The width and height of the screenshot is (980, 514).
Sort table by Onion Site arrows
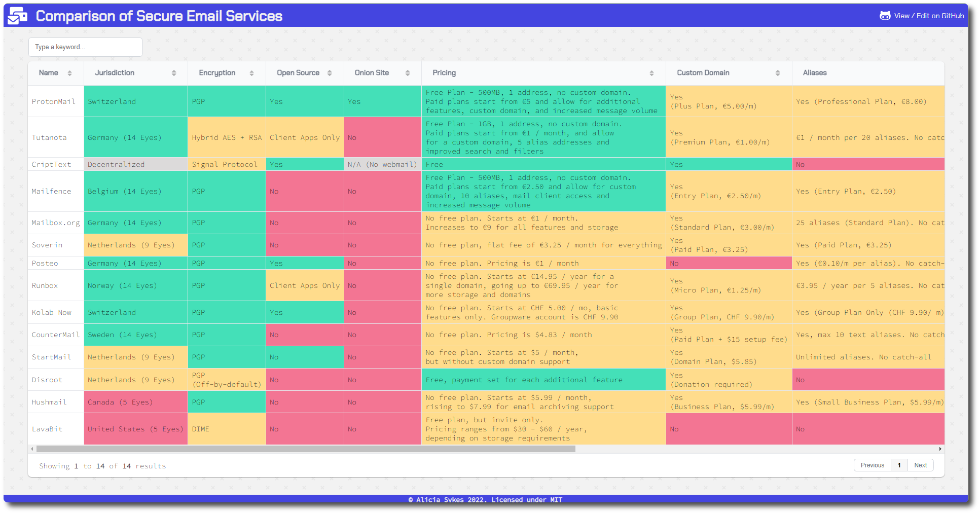(x=408, y=74)
